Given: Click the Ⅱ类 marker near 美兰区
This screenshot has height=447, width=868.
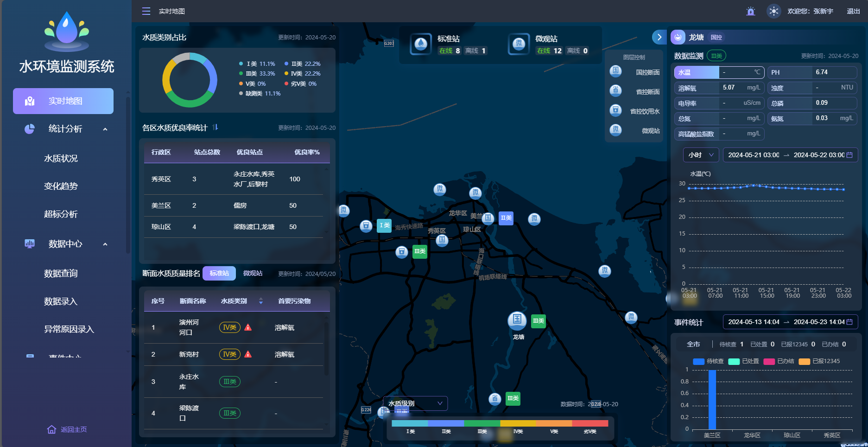Looking at the screenshot, I should tap(506, 218).
